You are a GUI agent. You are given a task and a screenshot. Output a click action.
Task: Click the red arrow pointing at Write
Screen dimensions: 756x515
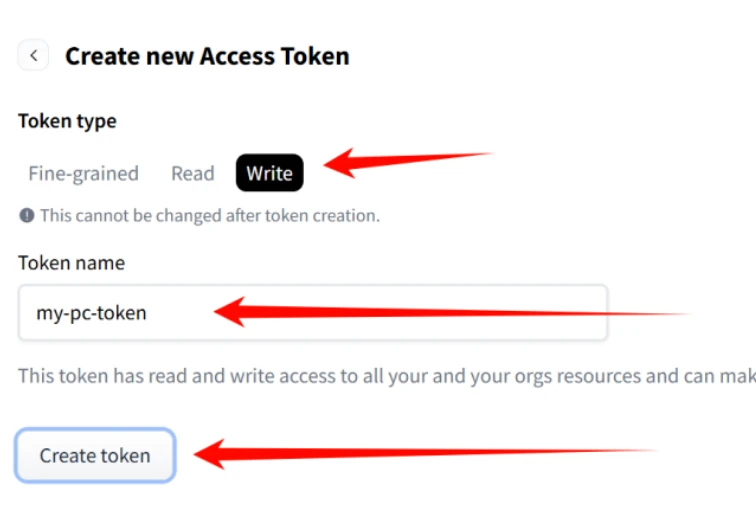[x=408, y=161]
